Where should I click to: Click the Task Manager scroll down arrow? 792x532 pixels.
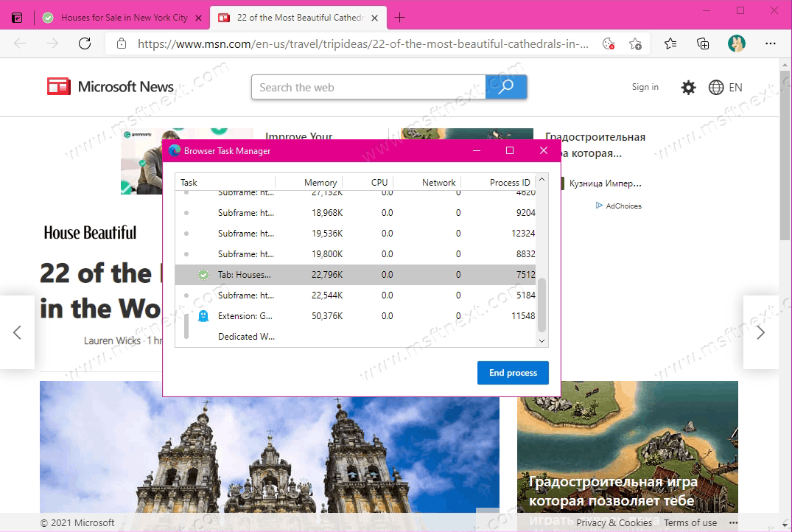(x=543, y=341)
